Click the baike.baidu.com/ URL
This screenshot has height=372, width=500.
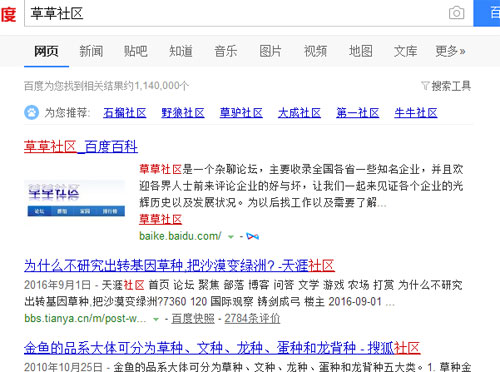pyautogui.click(x=180, y=236)
